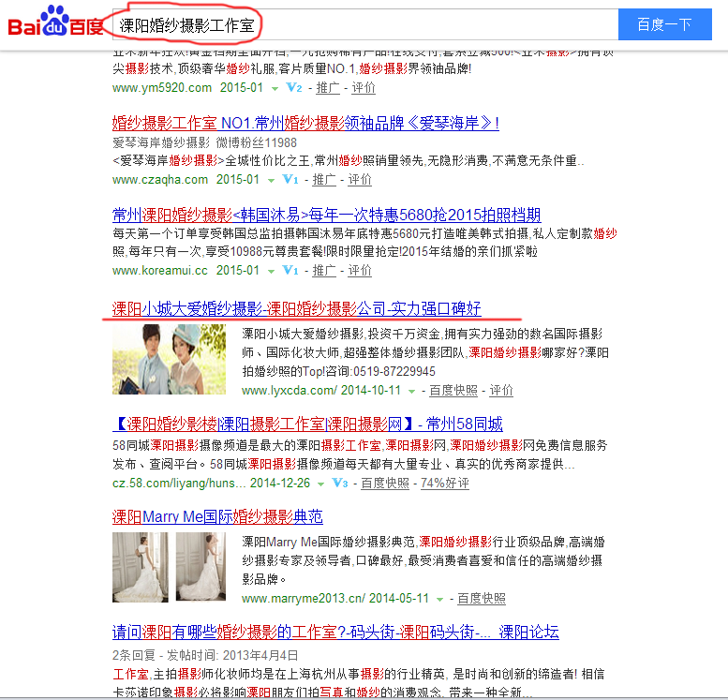Expand the dropdown arrow next to www.koreamui.cc
Viewport: 728px width, 700px height.
[x=271, y=271]
